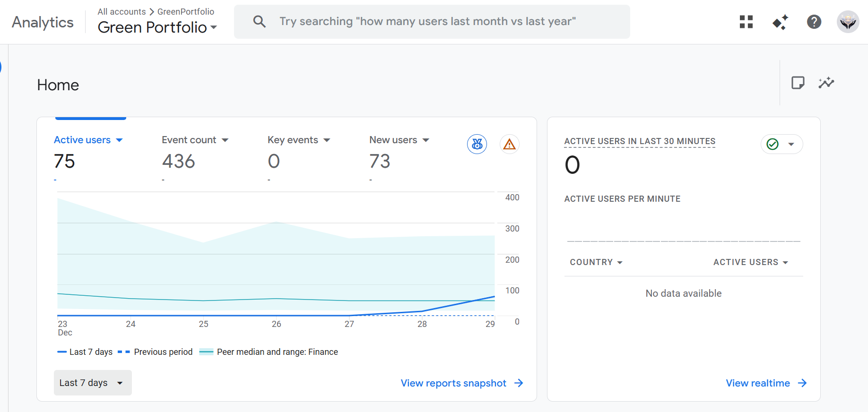Click the search magnifier icon
868x412 pixels.
coord(259,21)
